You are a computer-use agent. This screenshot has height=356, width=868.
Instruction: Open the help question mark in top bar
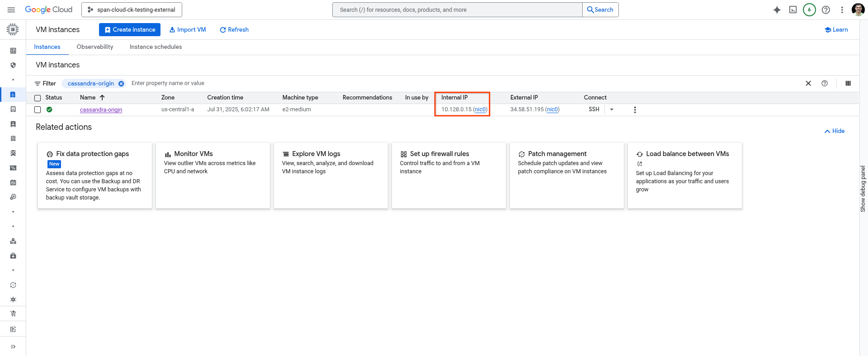point(826,10)
